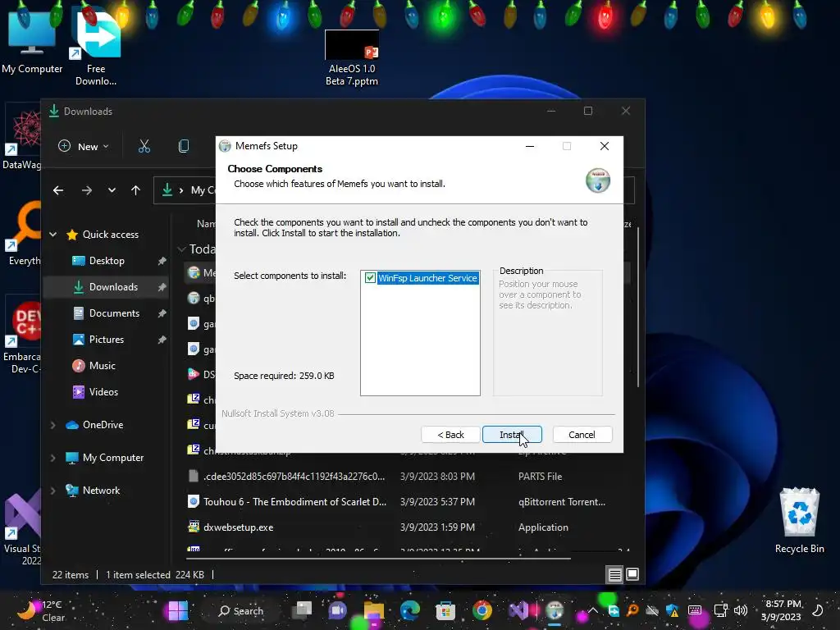This screenshot has width=840, height=630.
Task: Open the Teams Chat taskbar icon
Action: tap(337, 610)
